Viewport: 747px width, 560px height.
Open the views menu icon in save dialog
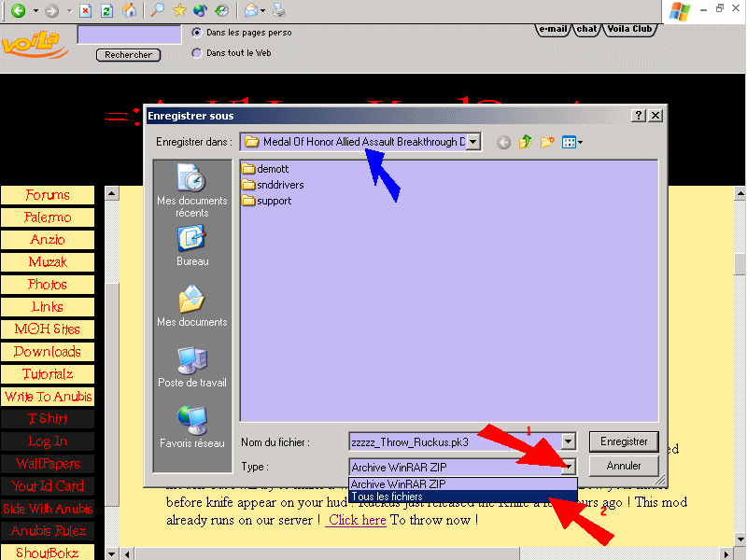571,142
